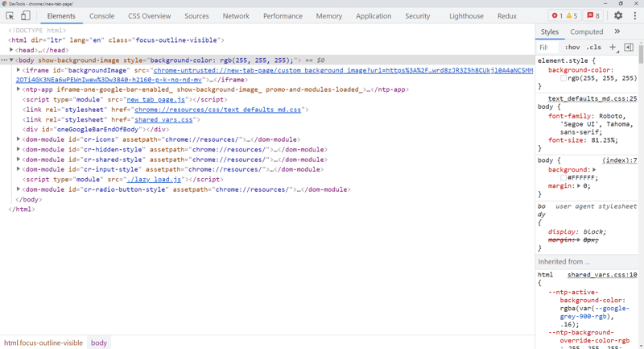Switch to the Console tab
The width and height of the screenshot is (644, 349).
pyautogui.click(x=102, y=16)
